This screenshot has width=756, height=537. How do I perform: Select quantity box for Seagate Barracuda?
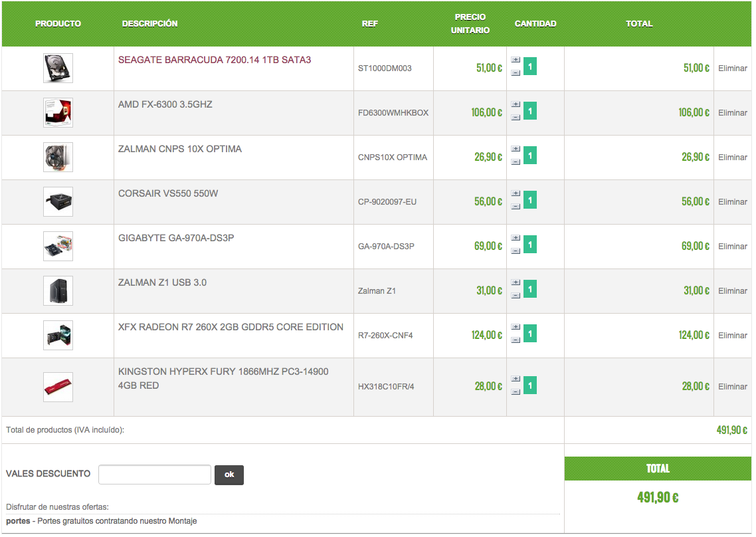pyautogui.click(x=530, y=66)
